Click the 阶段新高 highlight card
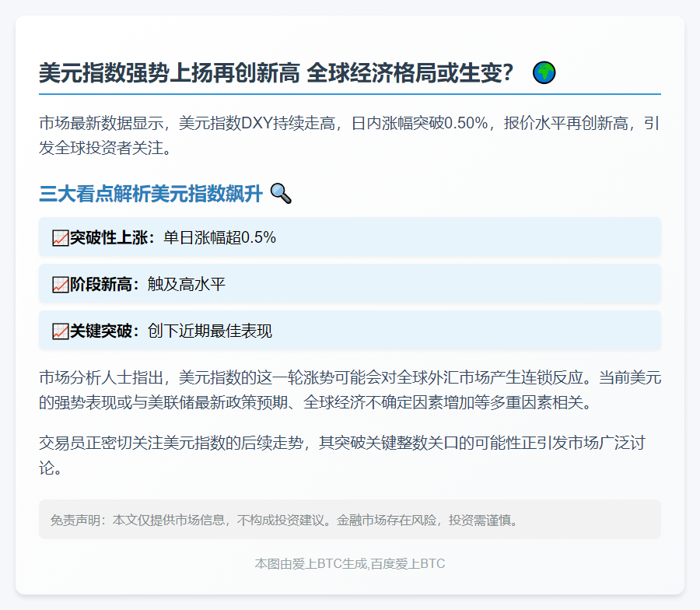Screen dimensions: 700x610 click(349, 284)
